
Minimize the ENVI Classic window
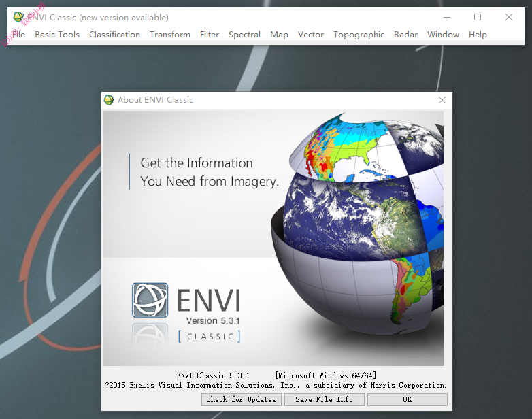(x=447, y=17)
